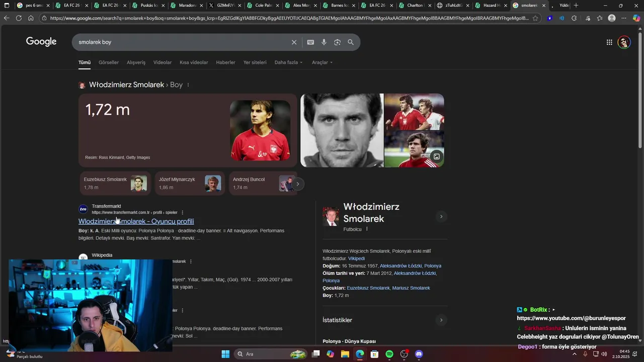Click the browser address bar URL
Image resolution: width=644 pixels, height=362 pixels.
tap(289, 18)
